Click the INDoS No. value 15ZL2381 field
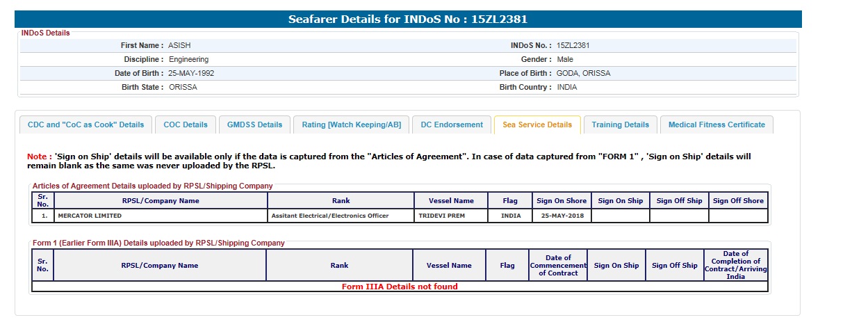The image size is (868, 329). (573, 46)
